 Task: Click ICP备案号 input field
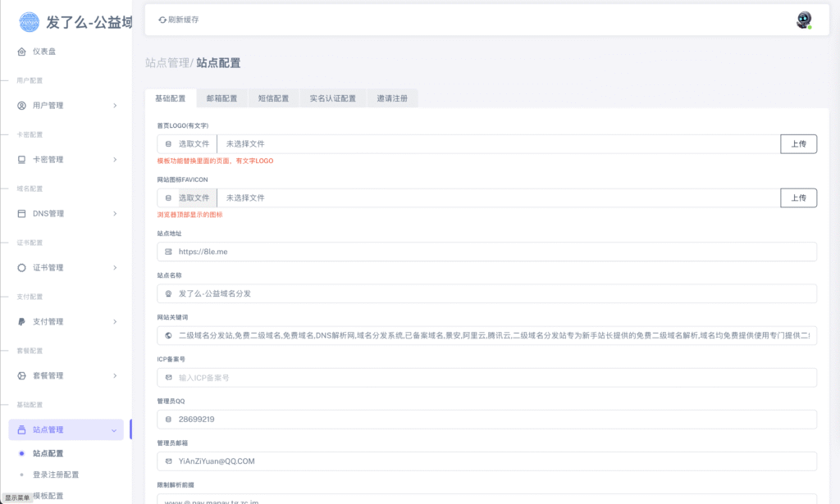tap(486, 377)
